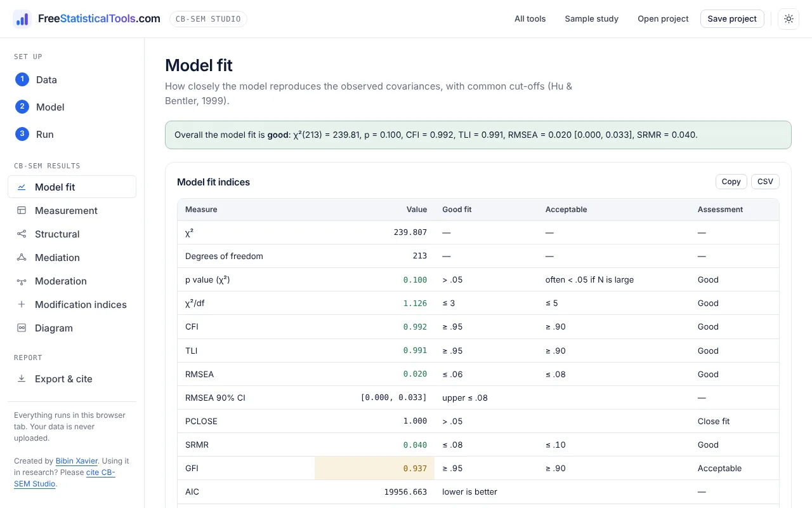Click the Measurement table icon in sidebar
This screenshot has height=508, width=812.
click(x=22, y=211)
